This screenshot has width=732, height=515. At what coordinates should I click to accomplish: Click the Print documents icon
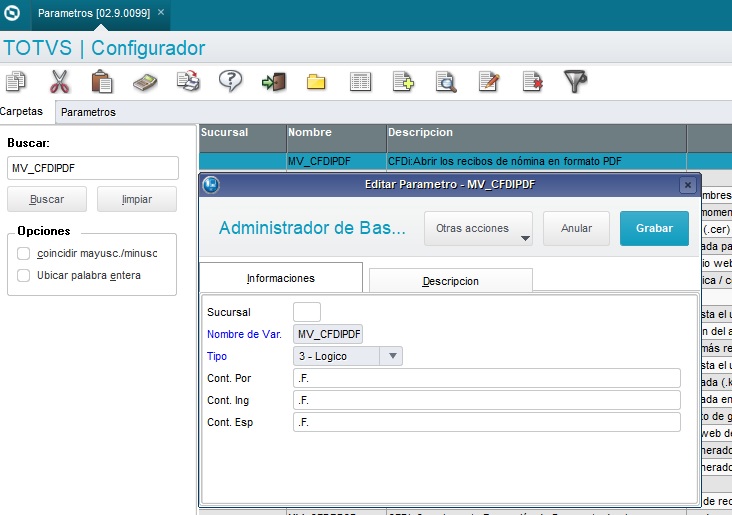click(x=189, y=81)
